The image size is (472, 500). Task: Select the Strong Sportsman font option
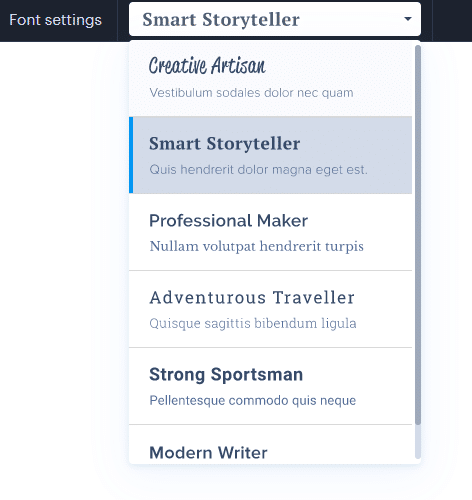(270, 386)
